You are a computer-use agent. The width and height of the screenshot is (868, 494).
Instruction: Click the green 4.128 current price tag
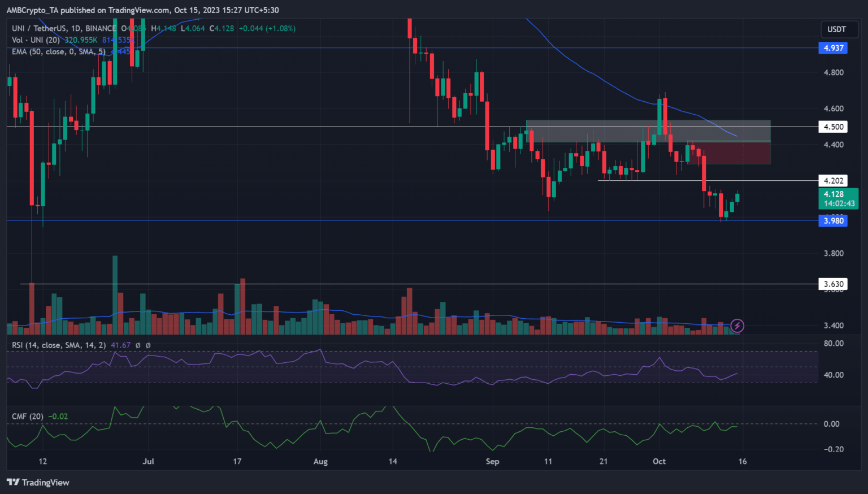coord(839,198)
